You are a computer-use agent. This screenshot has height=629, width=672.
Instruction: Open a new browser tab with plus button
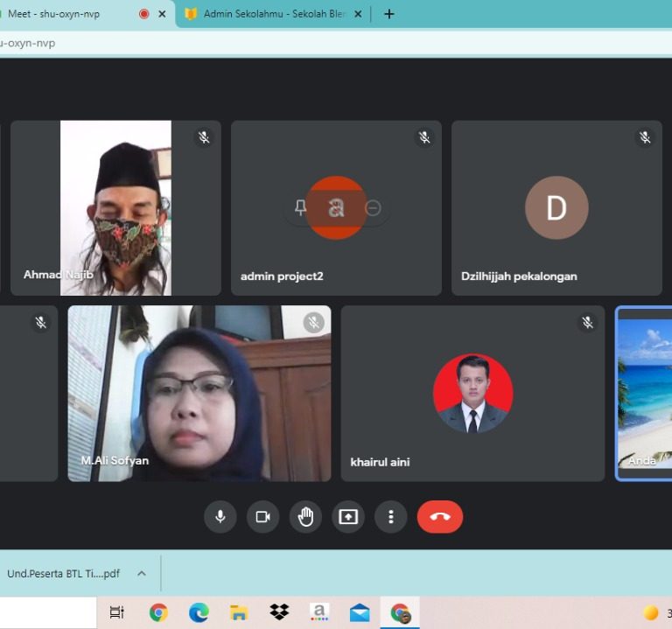tap(388, 14)
